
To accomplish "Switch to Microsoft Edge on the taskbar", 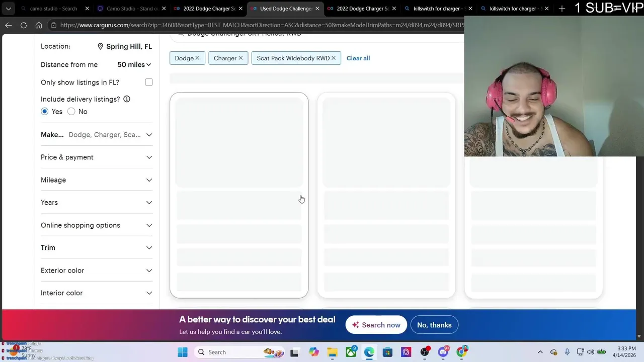I will tap(369, 352).
